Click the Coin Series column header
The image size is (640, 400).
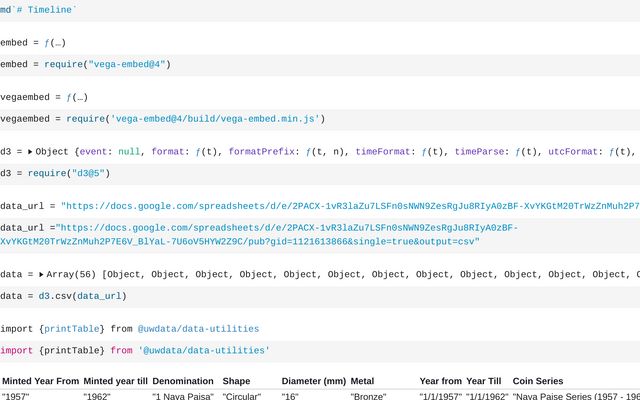pos(538,381)
